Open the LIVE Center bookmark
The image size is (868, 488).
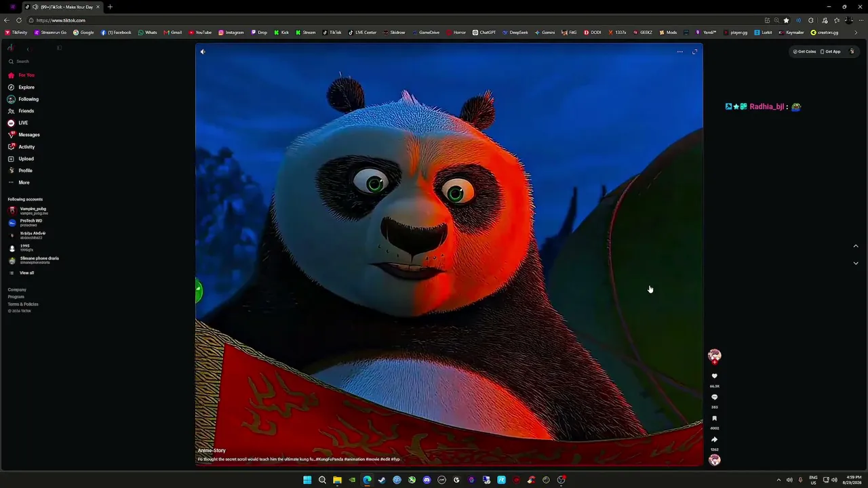pyautogui.click(x=362, y=33)
